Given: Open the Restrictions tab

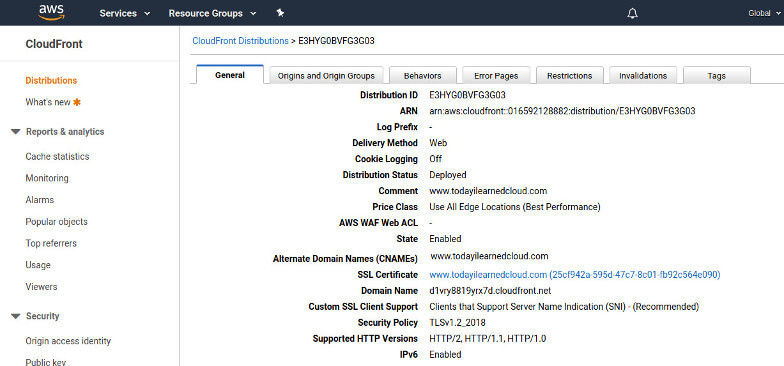Looking at the screenshot, I should [570, 76].
